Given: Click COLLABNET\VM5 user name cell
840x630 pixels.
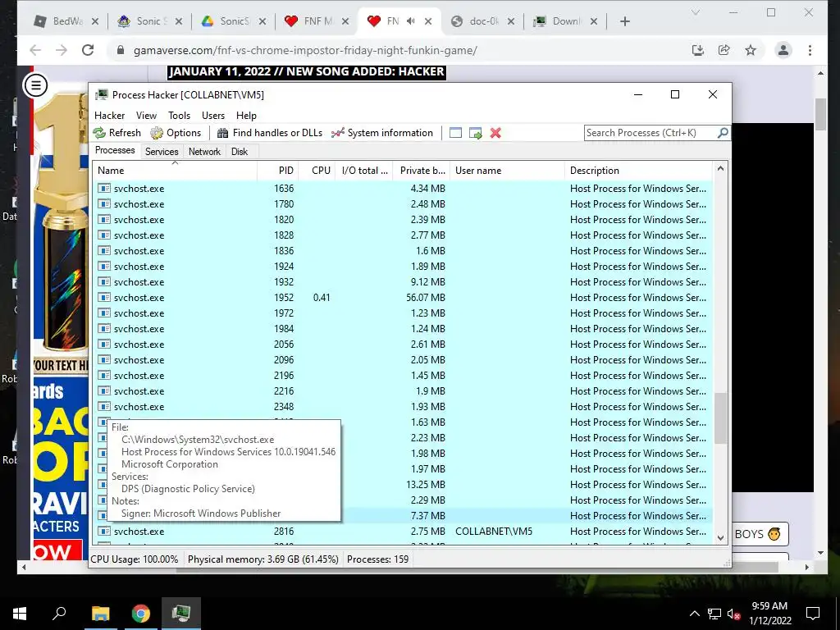Looking at the screenshot, I should pos(493,532).
